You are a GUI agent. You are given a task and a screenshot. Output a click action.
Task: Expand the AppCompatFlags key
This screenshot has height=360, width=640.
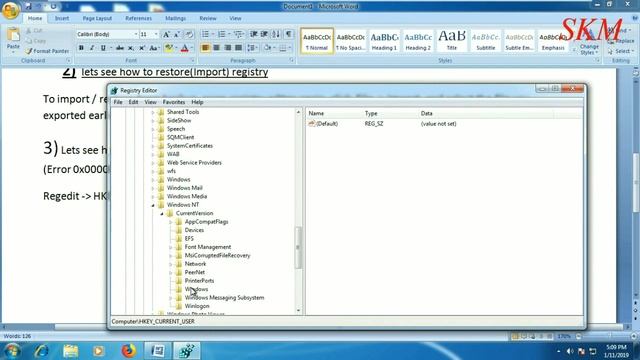[x=171, y=222]
